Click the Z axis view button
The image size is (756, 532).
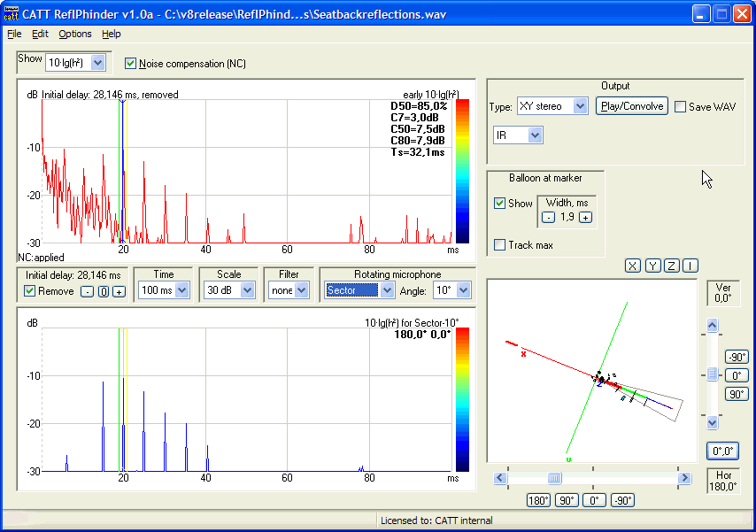(673, 266)
